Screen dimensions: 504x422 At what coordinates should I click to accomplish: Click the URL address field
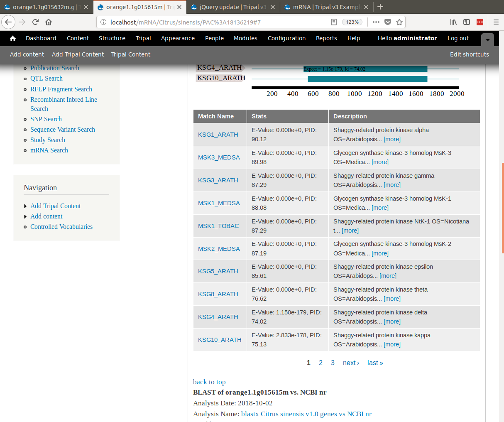coord(216,22)
